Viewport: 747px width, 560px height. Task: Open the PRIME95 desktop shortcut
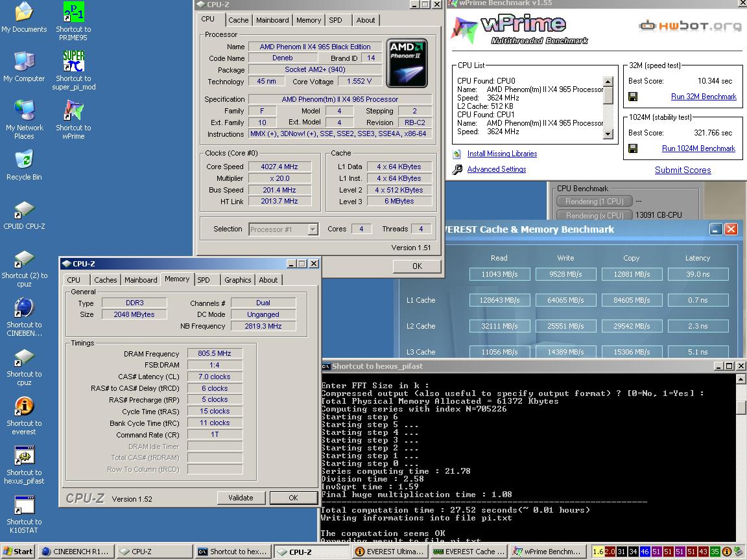pos(73,13)
